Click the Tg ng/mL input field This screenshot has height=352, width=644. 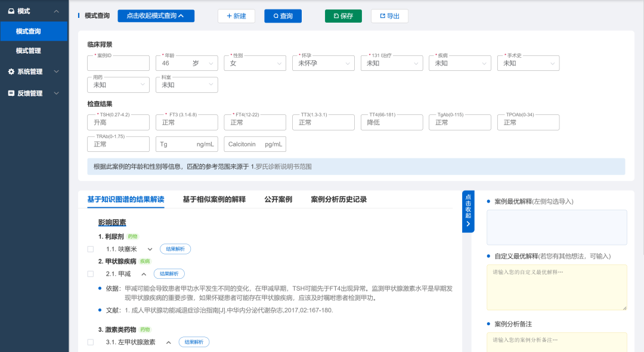pyautogui.click(x=187, y=144)
